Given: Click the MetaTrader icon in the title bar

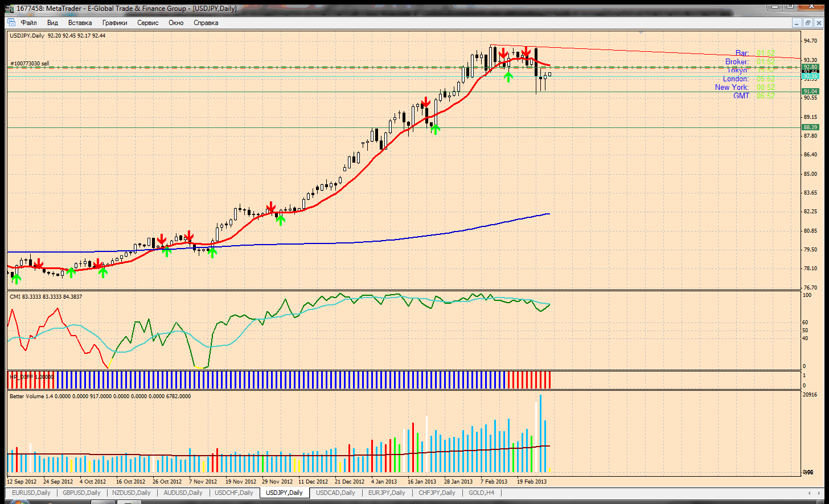Looking at the screenshot, I should (9, 9).
